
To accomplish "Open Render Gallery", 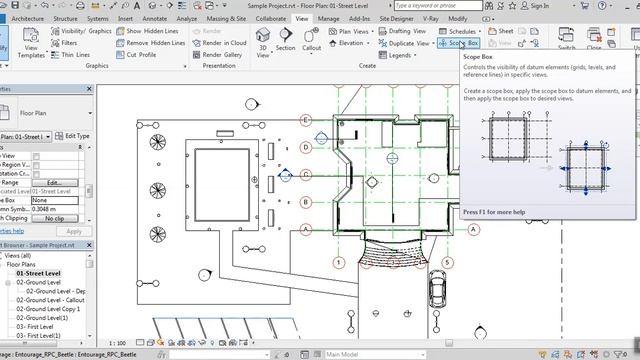I will point(217,55).
